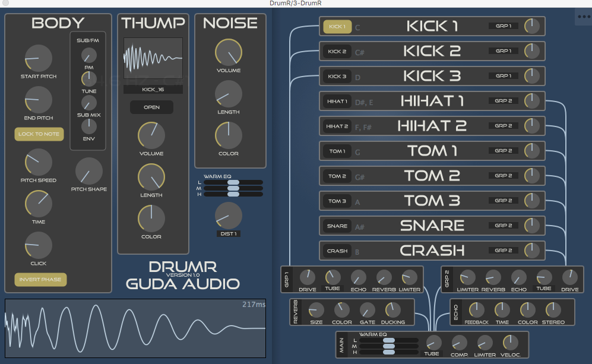Click the SUB/FM TUNE knob
Viewport: 592px width, 364px height.
[88, 80]
